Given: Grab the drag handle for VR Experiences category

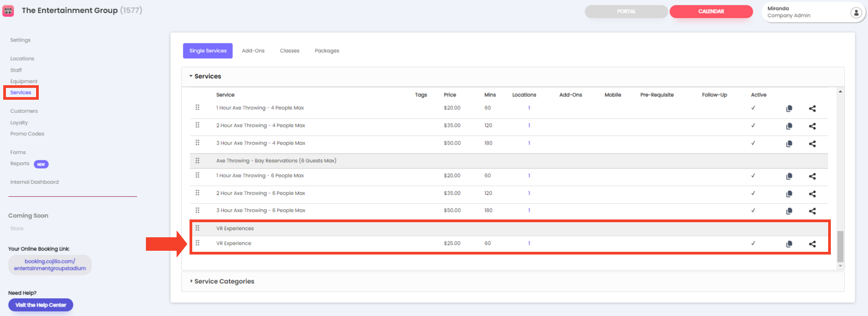Looking at the screenshot, I should pos(198,228).
